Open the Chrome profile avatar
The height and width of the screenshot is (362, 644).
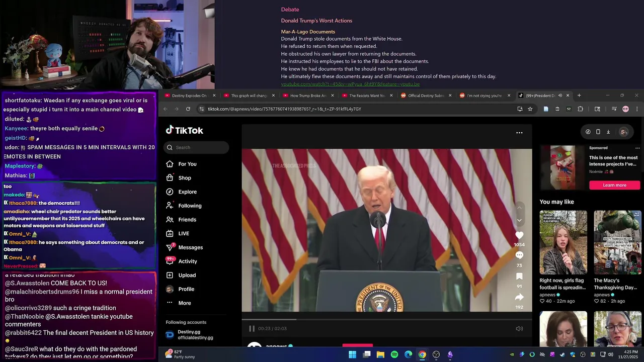(x=625, y=109)
